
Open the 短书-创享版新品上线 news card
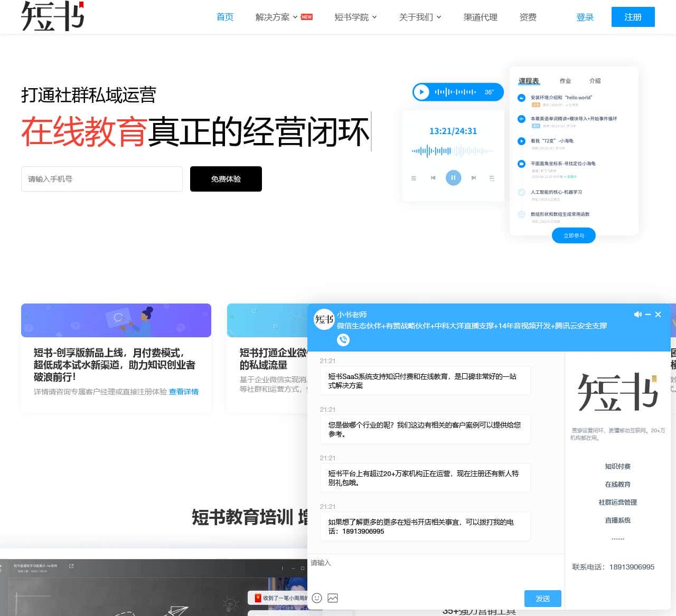116,359
